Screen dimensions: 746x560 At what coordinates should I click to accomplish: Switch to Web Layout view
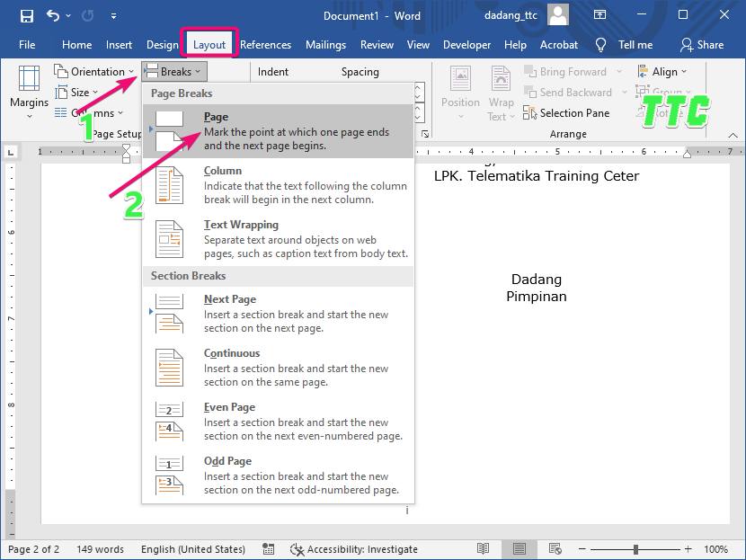[555, 549]
